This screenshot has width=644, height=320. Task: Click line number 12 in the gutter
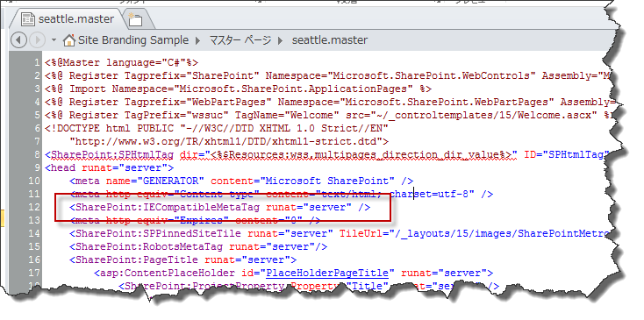click(x=34, y=207)
